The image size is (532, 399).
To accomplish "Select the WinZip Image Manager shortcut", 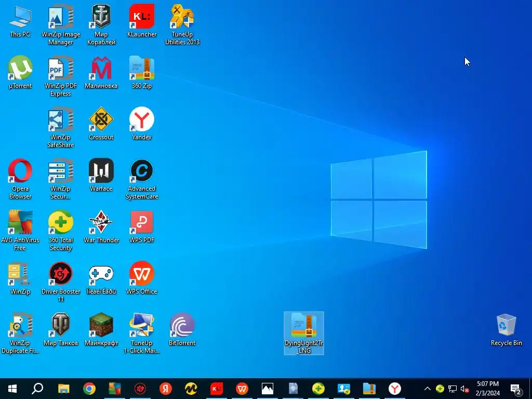I will [x=61, y=24].
